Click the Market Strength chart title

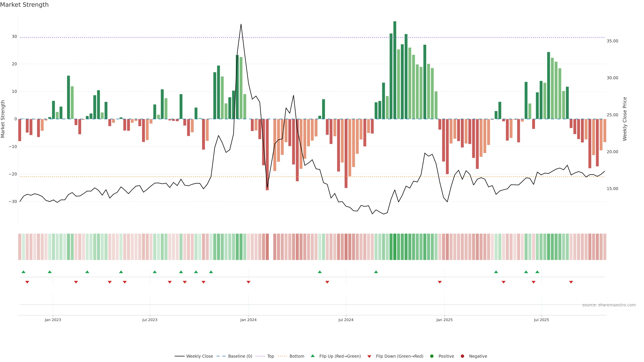click(x=24, y=5)
